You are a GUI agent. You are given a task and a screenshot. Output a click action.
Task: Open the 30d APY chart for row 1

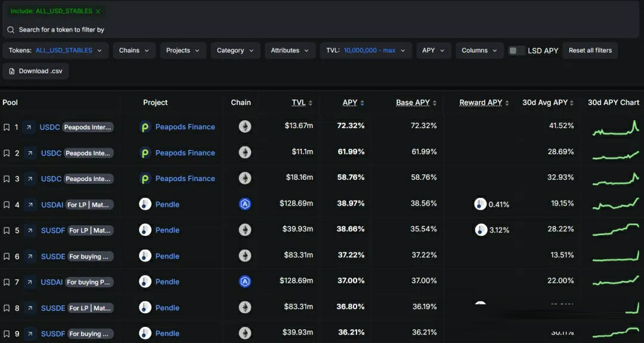click(615, 128)
